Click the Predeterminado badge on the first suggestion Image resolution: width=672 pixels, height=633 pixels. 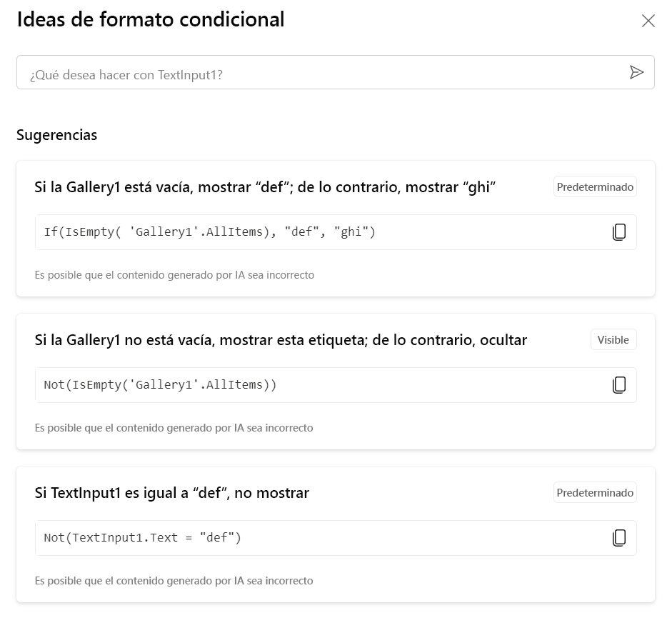pyautogui.click(x=595, y=187)
